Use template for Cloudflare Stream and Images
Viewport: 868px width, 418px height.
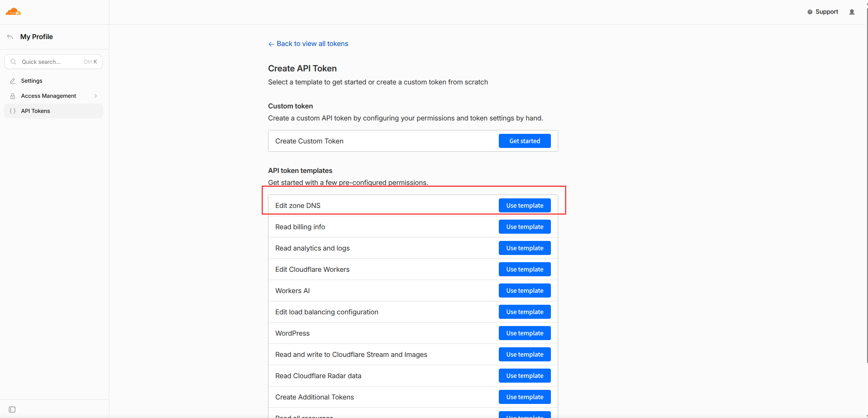525,354
